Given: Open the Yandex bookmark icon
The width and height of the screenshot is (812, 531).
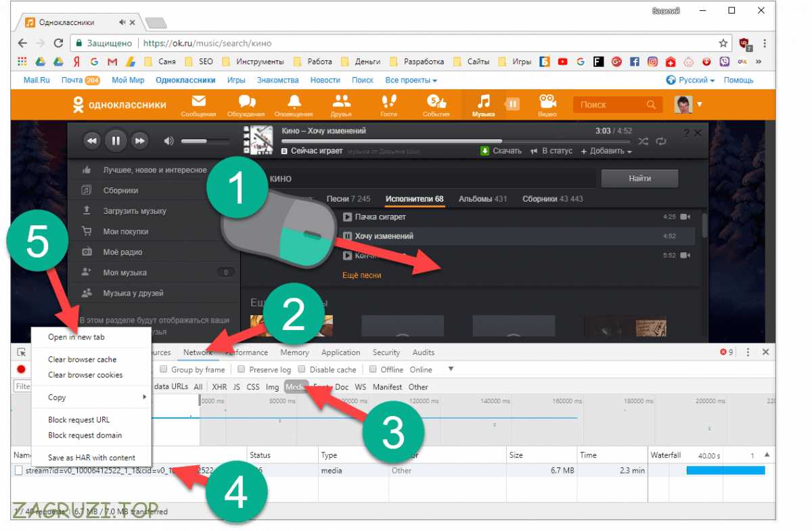Looking at the screenshot, I should tap(77, 62).
